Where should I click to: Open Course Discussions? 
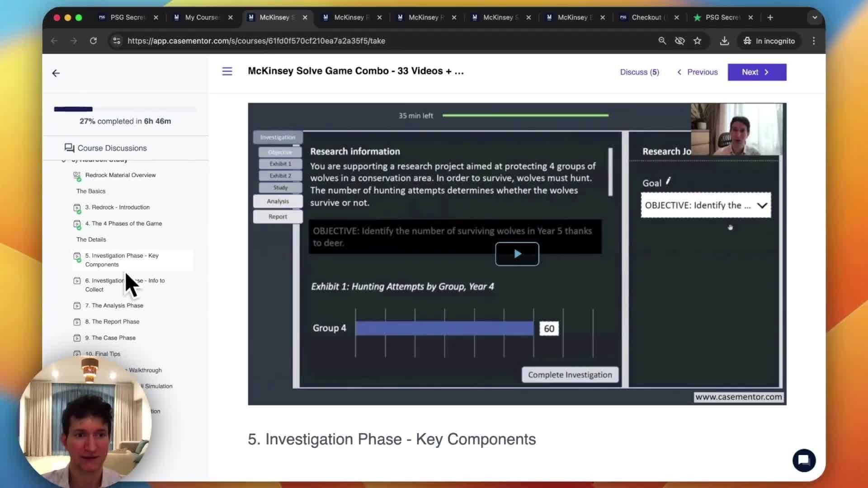tap(106, 148)
